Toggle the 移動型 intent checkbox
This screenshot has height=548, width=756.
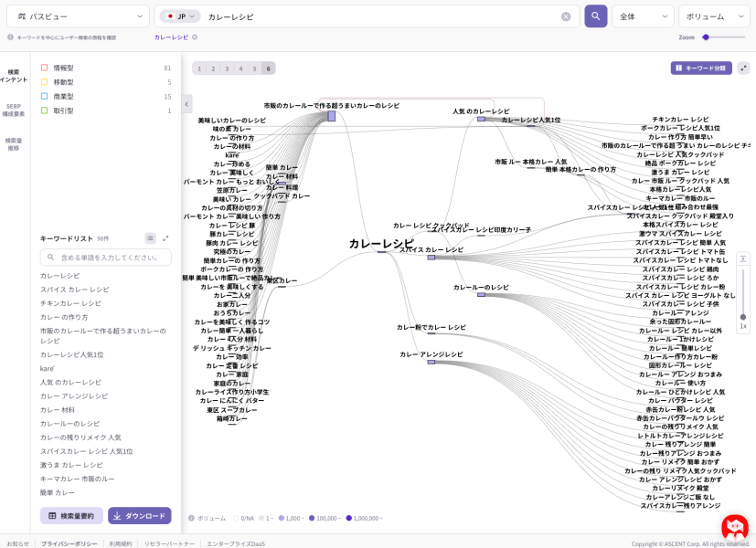(x=44, y=82)
